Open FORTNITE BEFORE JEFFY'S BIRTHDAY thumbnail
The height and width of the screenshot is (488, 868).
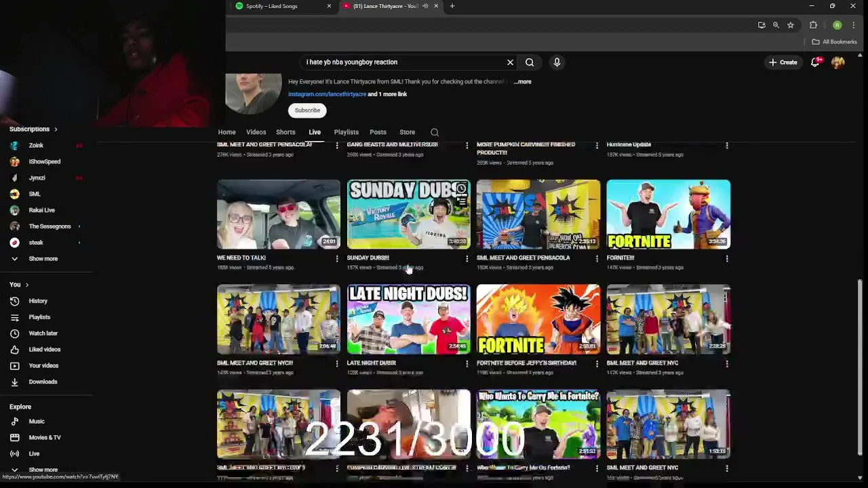pyautogui.click(x=538, y=319)
